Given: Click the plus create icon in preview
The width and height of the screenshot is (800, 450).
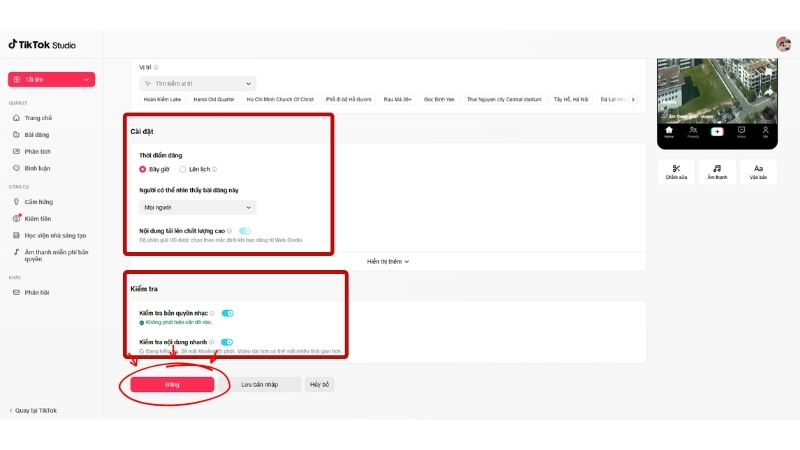Looking at the screenshot, I should [x=717, y=132].
